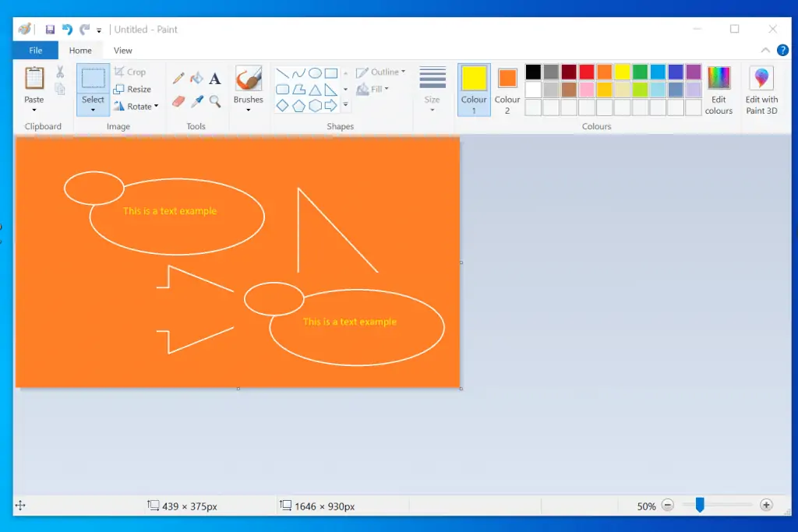Open Edit colours dialog

[x=719, y=90]
